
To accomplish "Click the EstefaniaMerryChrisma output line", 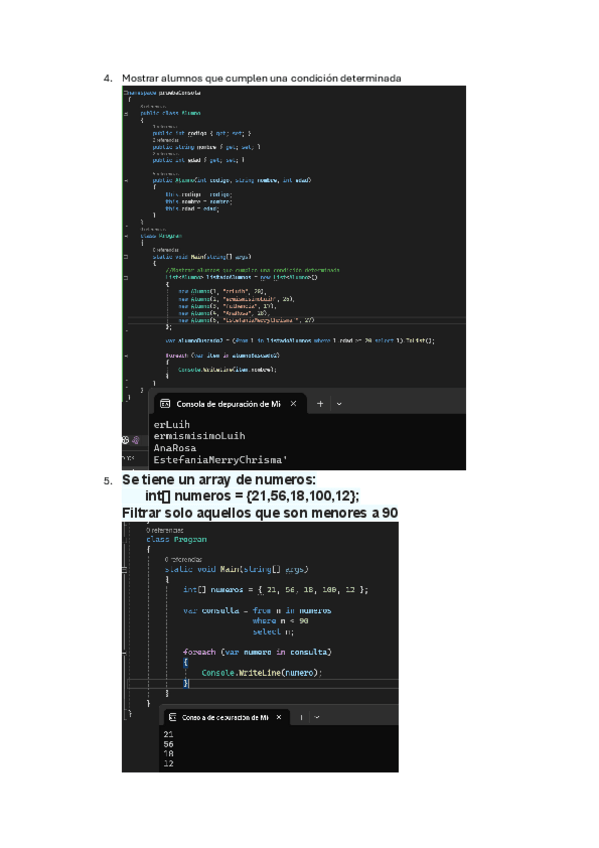I will pos(220,460).
